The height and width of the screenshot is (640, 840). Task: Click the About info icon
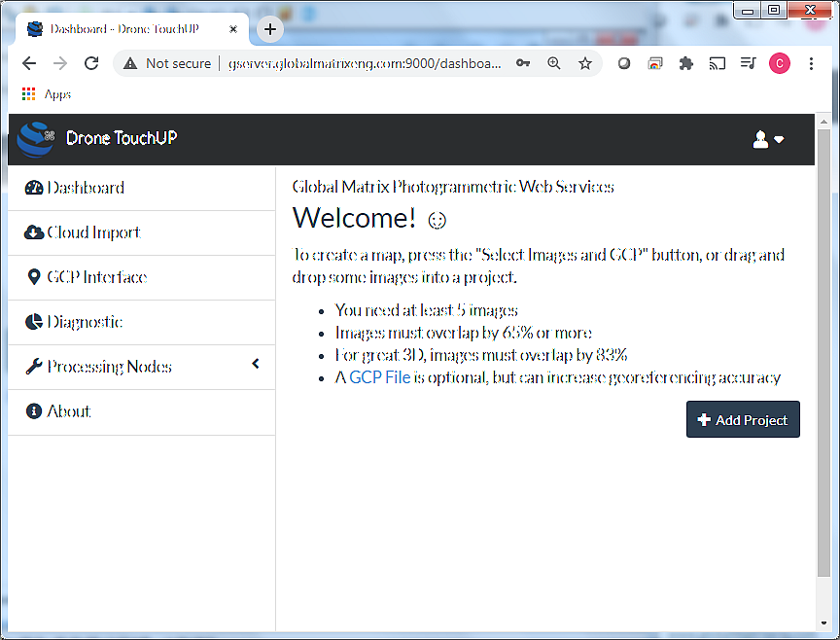[x=34, y=412]
